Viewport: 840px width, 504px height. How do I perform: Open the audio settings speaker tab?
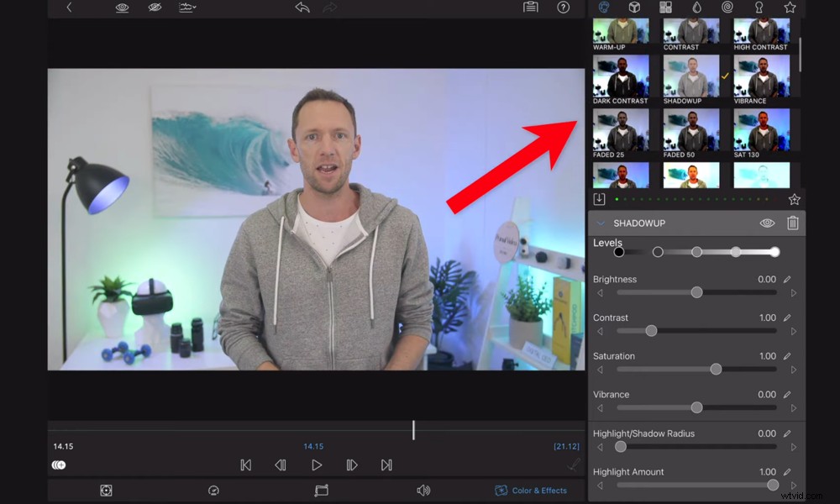424,491
